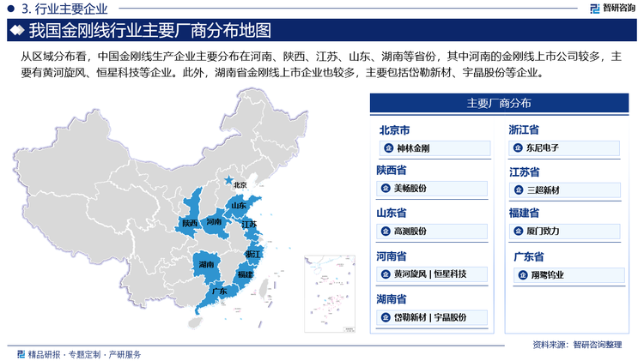Click the 福建省 heading
The width and height of the screenshot is (644, 361).
524,213
